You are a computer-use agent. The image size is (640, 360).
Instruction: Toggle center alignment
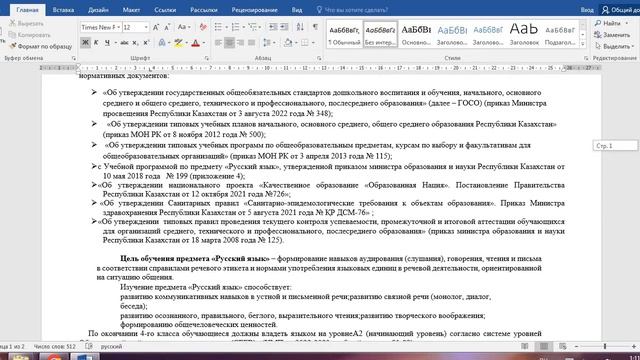tap(229, 42)
